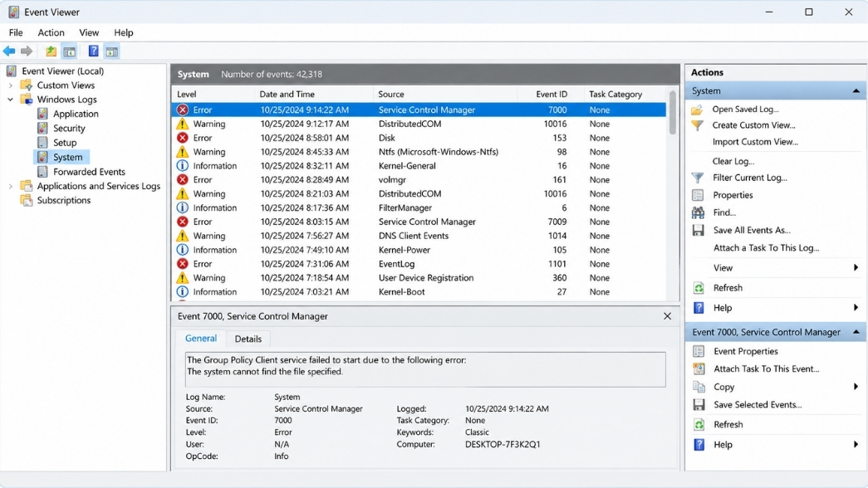Click the Find binoculars icon
This screenshot has height=488, width=868.
[698, 212]
